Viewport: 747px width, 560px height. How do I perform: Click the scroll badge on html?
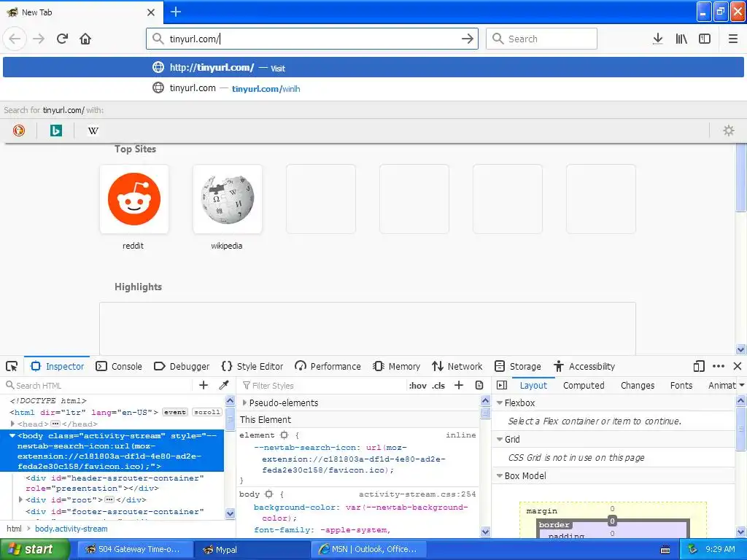tap(206, 413)
